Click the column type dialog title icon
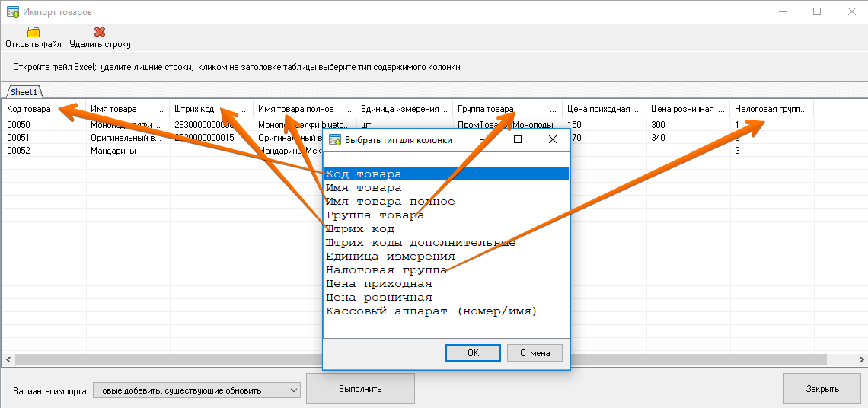Viewport: 868px width, 408px height. tap(335, 140)
